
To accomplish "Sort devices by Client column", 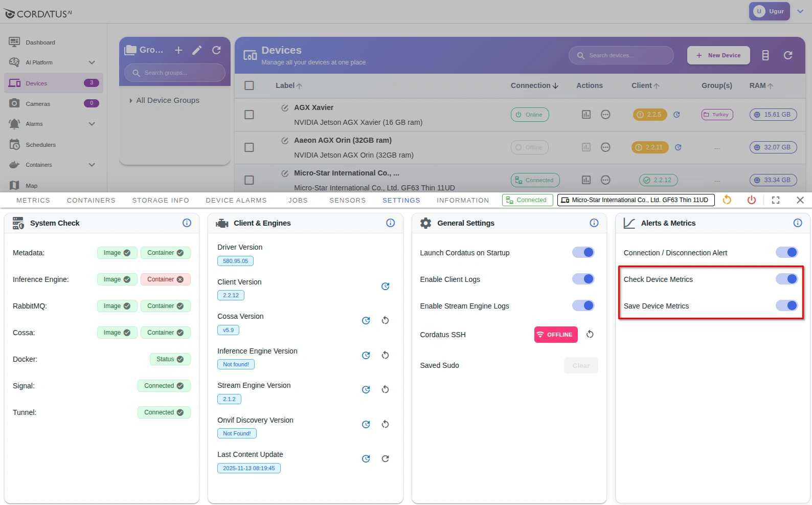I will [x=645, y=85].
